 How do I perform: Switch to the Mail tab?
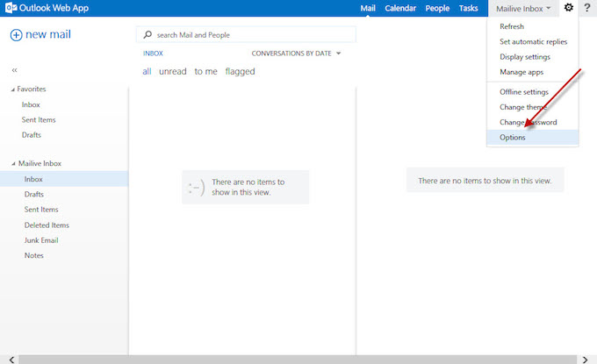point(368,8)
